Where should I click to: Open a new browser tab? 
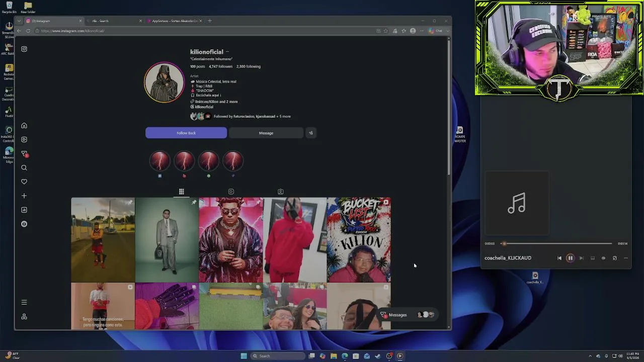pos(210,21)
